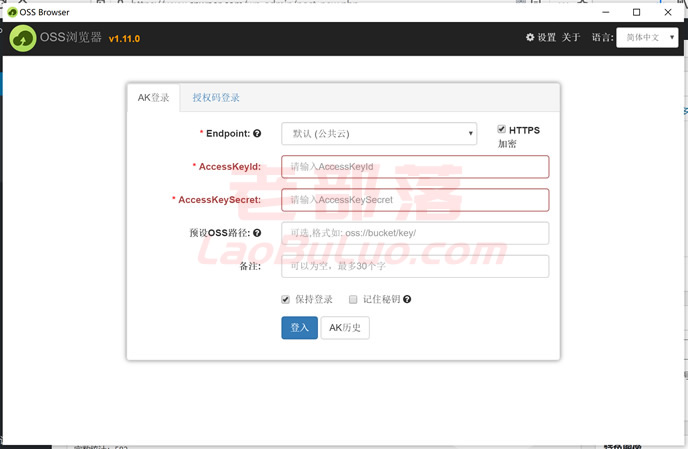Focus the 预设OSS路径 input field
Viewport: 688px width, 449px height.
(x=415, y=233)
